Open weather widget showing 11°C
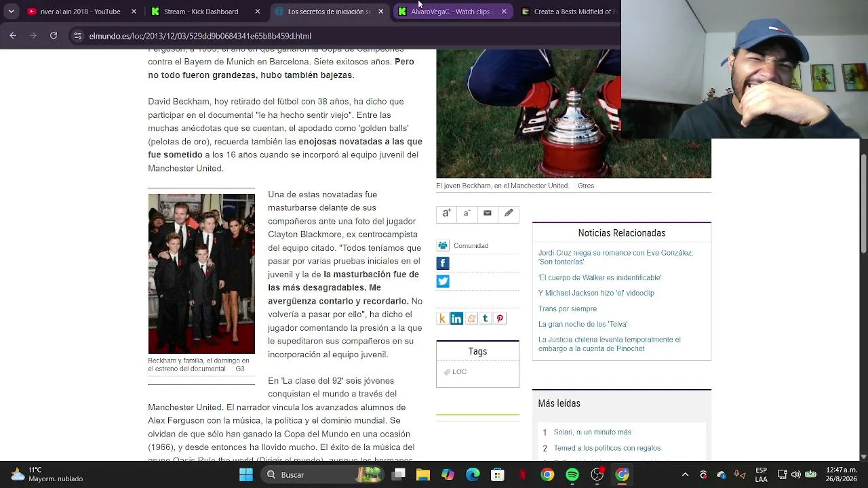 pyautogui.click(x=46, y=474)
